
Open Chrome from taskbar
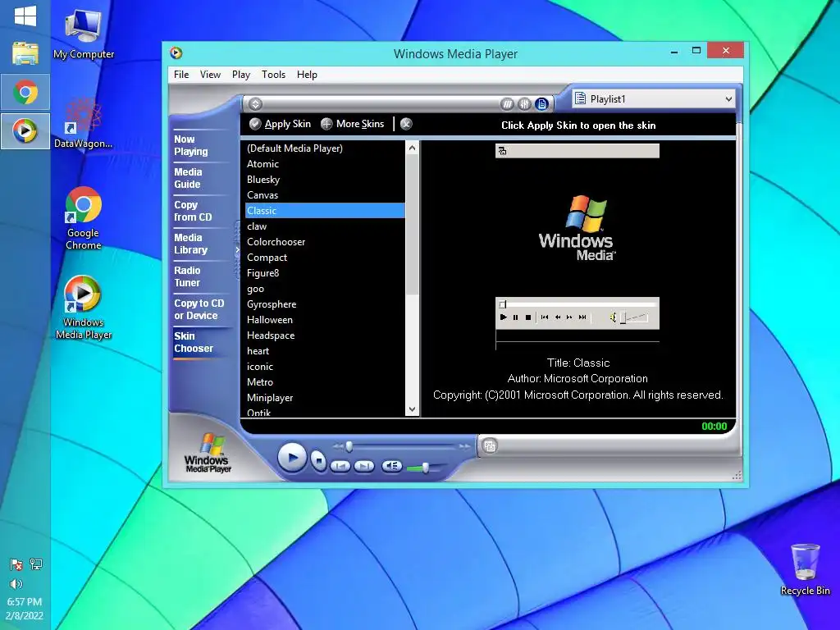click(x=25, y=92)
